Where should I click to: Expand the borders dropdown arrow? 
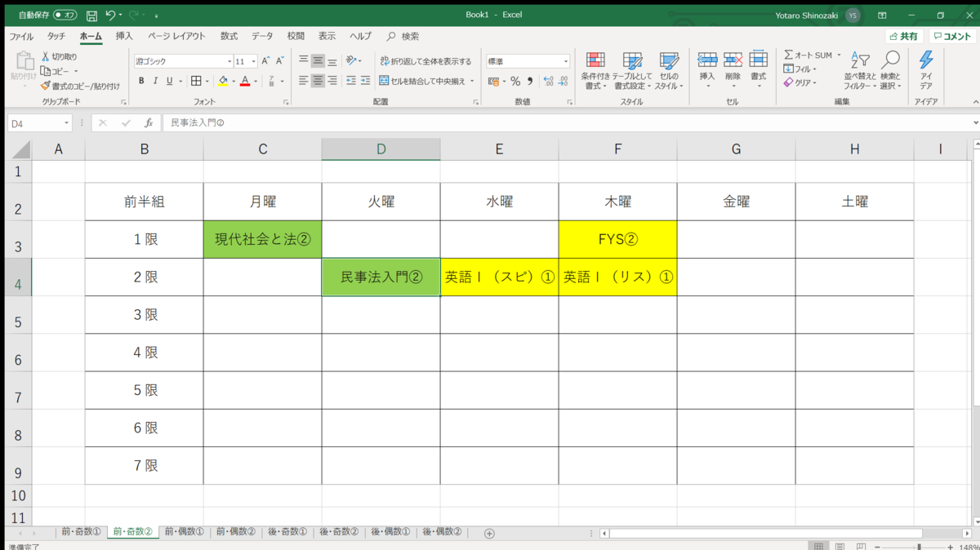[x=206, y=82]
